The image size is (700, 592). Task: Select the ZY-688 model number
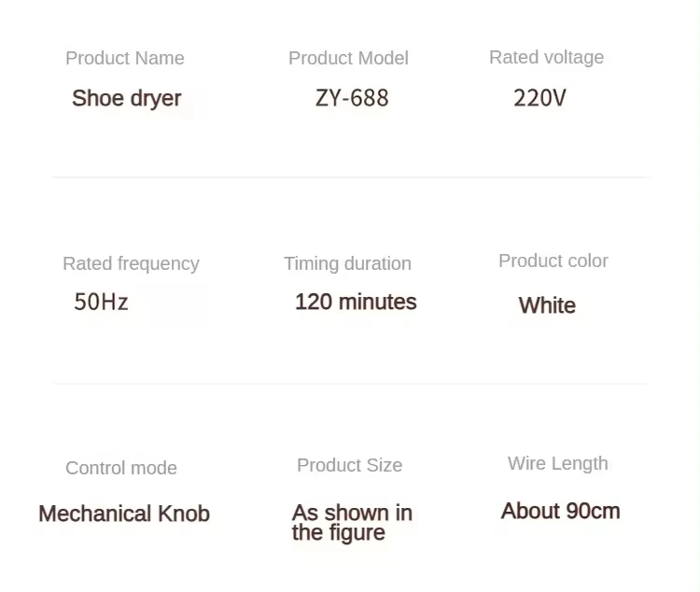click(x=352, y=98)
